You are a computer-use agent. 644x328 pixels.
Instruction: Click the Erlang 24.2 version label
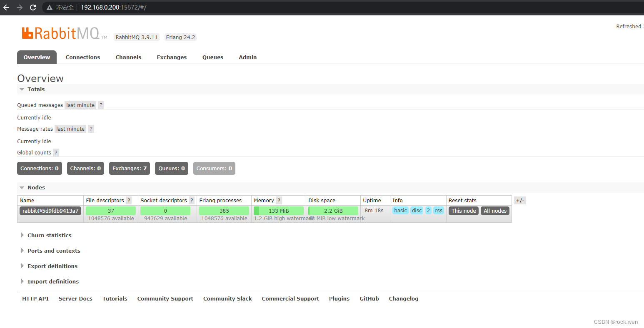point(180,37)
